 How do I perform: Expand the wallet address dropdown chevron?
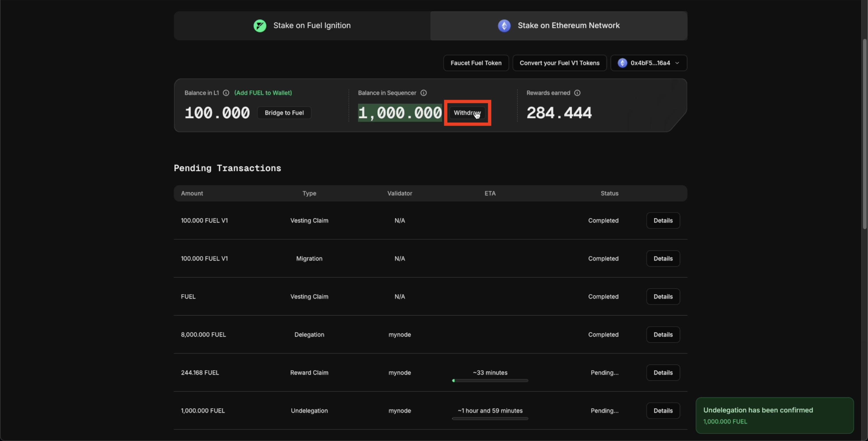(x=677, y=63)
